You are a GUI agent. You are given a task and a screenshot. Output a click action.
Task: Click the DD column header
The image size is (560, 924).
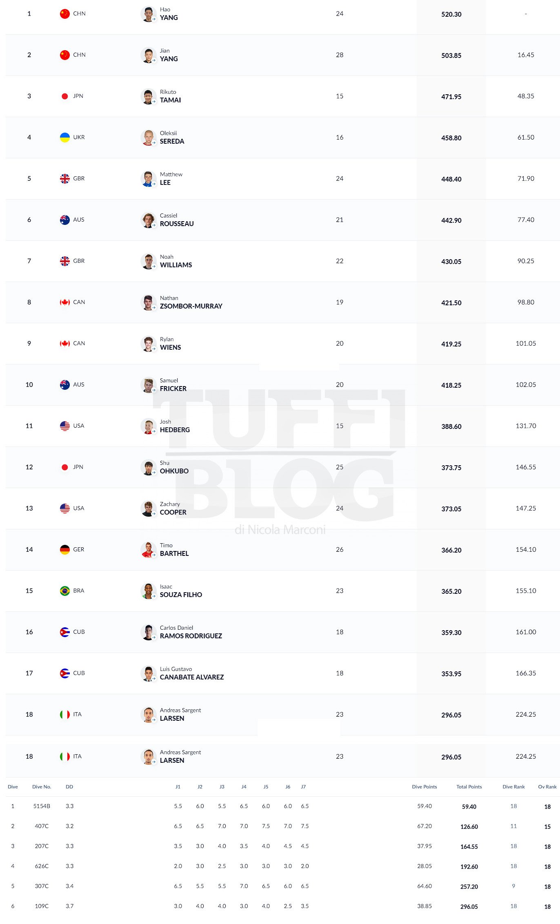69,787
